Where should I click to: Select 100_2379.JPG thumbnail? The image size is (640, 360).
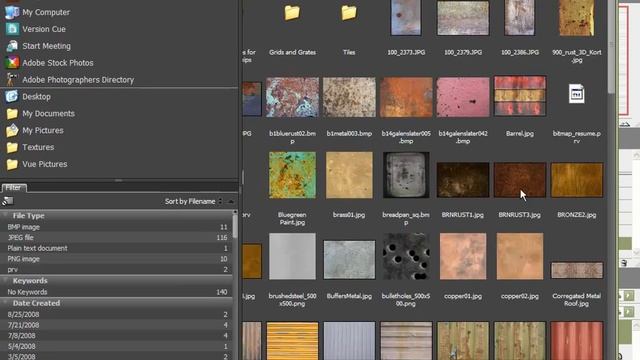click(x=463, y=18)
